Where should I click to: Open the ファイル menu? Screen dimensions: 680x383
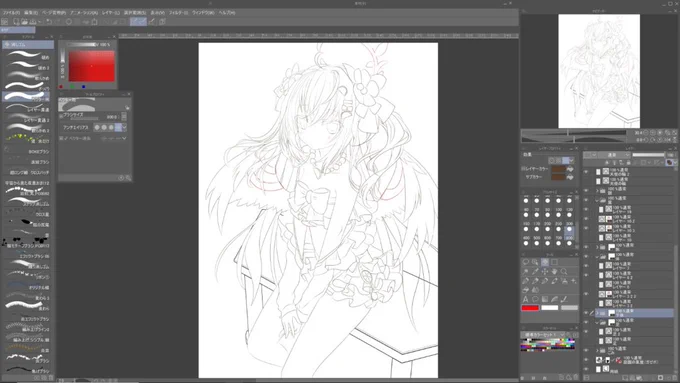pos(11,13)
